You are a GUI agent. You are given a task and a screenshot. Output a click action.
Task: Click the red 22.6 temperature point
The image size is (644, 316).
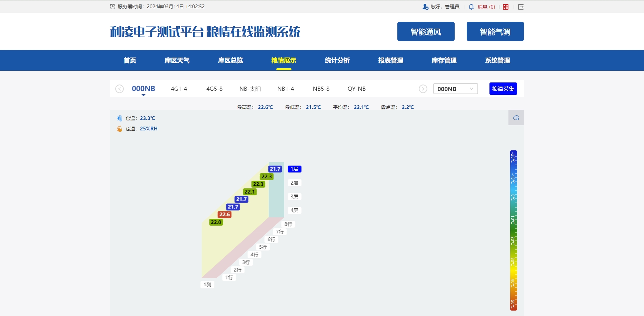click(225, 215)
